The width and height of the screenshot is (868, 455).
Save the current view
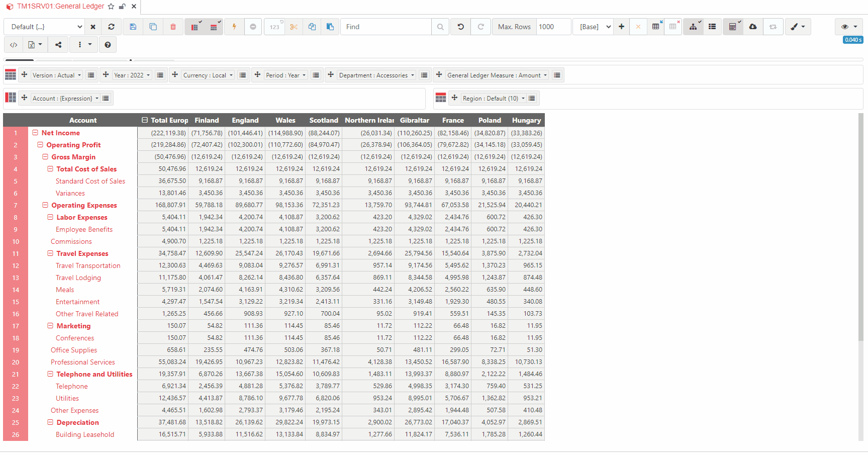(133, 26)
